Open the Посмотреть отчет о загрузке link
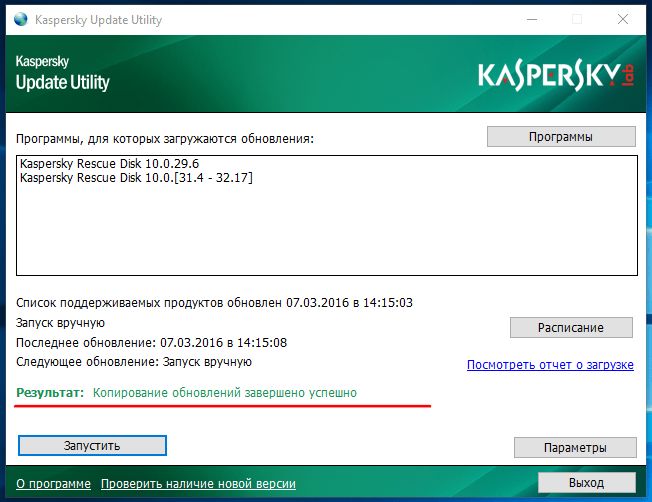The image size is (652, 502). click(550, 365)
